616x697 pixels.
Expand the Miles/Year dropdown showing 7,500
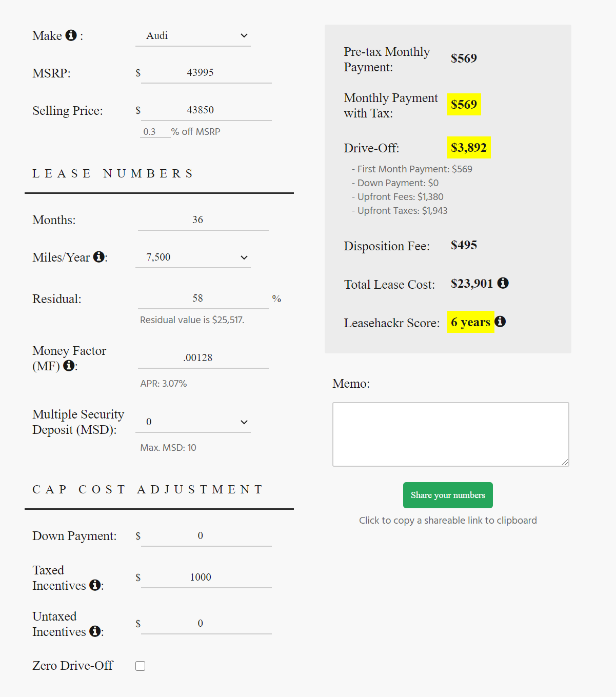pyautogui.click(x=193, y=257)
